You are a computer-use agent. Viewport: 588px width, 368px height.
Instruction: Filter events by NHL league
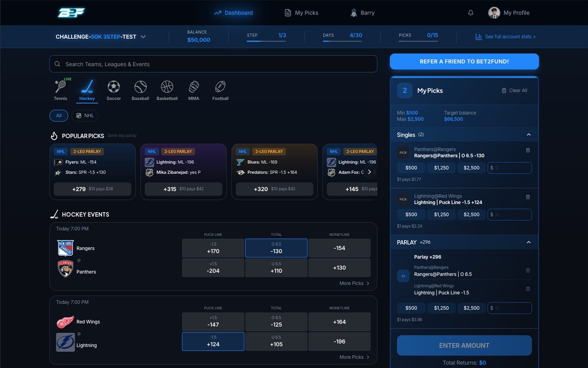[85, 115]
